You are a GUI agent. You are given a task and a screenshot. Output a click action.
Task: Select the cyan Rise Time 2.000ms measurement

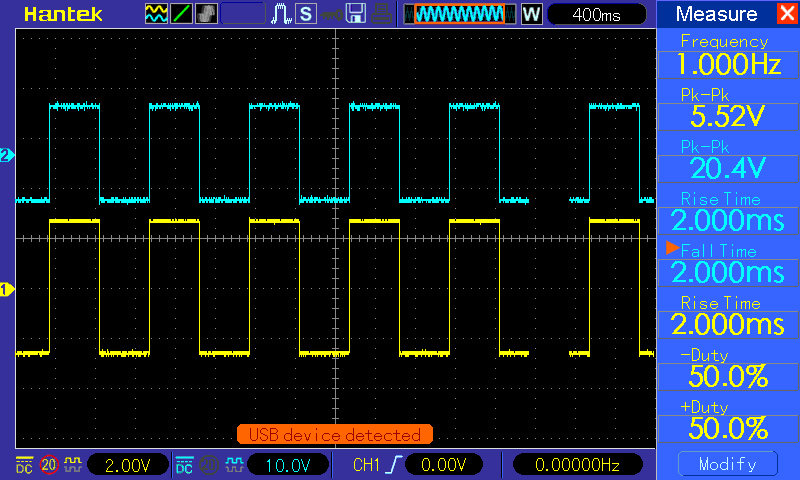coord(728,220)
